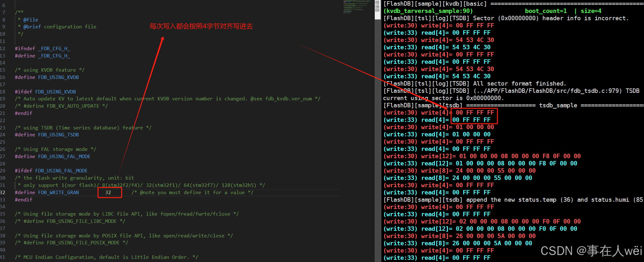644x262 pixels.
Task: Click the "current using sector is 0x00000000." line
Action: click(x=444, y=98)
